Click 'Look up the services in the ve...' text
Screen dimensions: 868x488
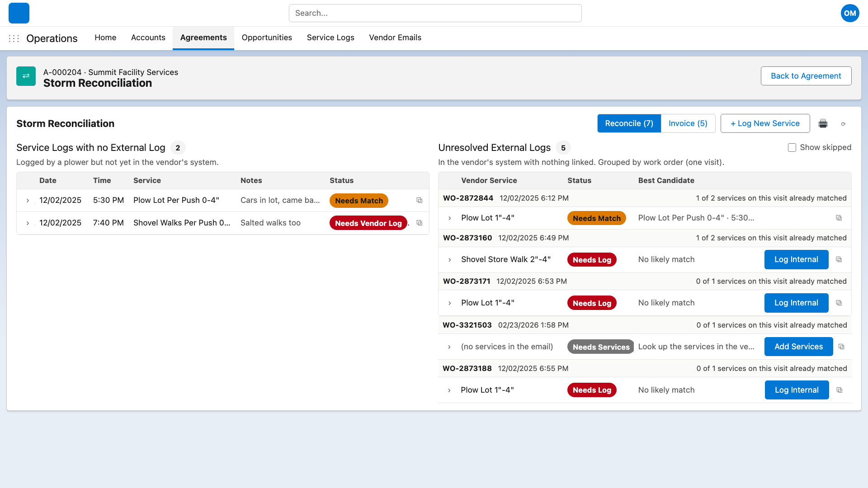(x=696, y=347)
